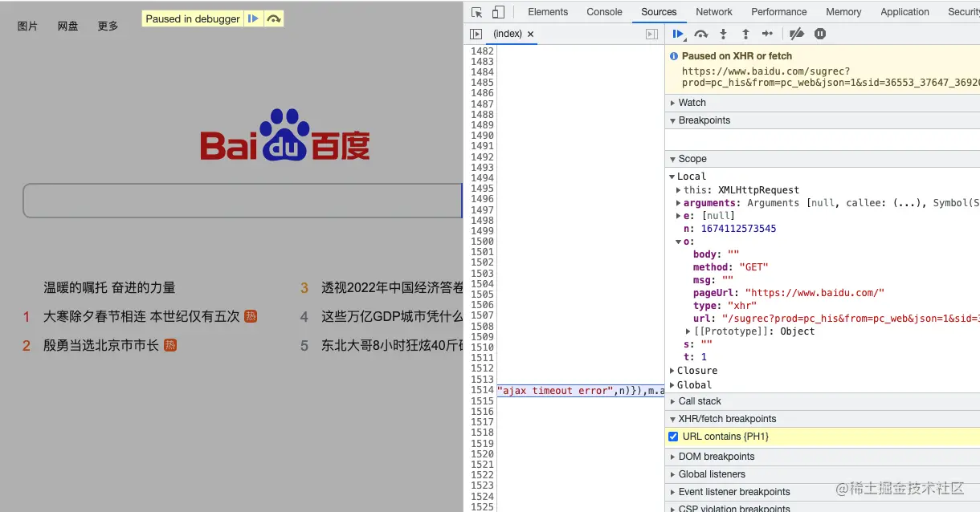Open the 更多 link on Baidu
Screen dimensions: 980x512
click(108, 26)
